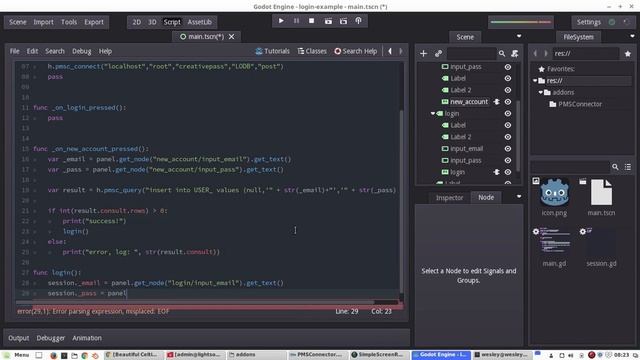The height and width of the screenshot is (360, 640).
Task: Toggle visibility of login button node
Action: point(508,172)
